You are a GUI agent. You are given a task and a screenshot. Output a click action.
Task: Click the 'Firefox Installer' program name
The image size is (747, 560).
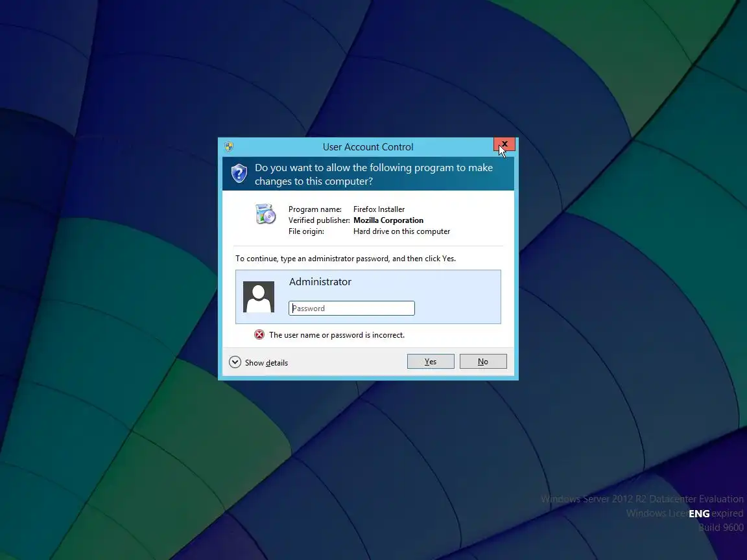tap(379, 209)
